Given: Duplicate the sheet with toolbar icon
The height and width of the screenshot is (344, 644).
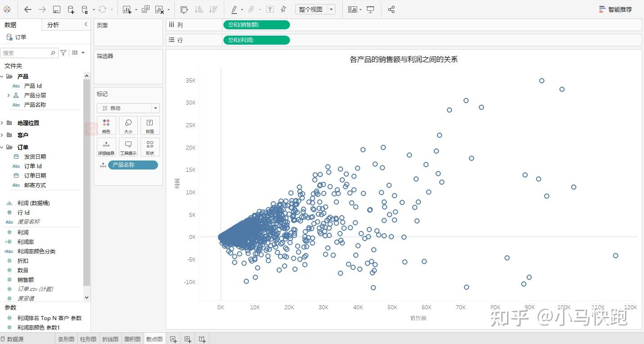Looking at the screenshot, I should pyautogui.click(x=145, y=9).
